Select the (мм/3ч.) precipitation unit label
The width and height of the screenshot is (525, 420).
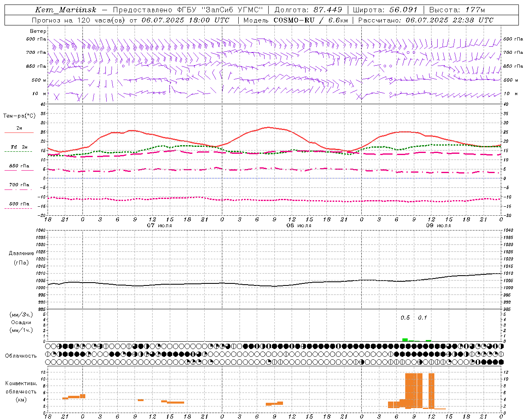(21, 315)
